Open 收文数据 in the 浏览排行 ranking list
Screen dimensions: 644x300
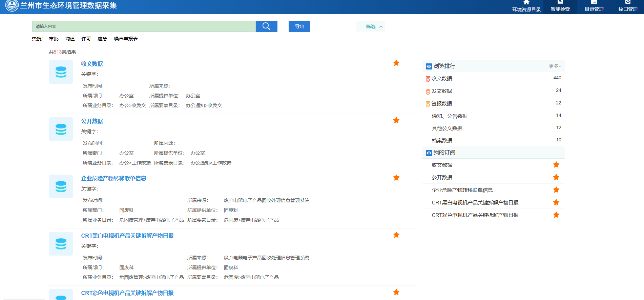click(x=442, y=78)
